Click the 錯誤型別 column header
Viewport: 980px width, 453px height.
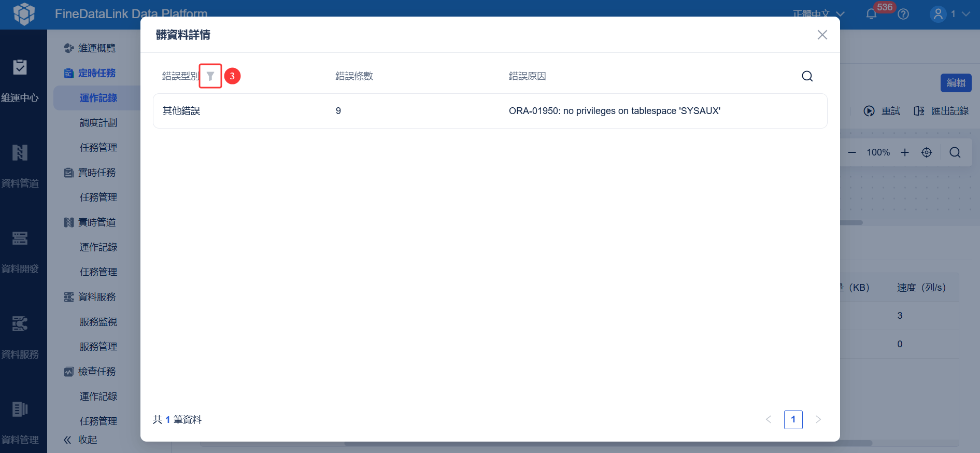(x=181, y=76)
